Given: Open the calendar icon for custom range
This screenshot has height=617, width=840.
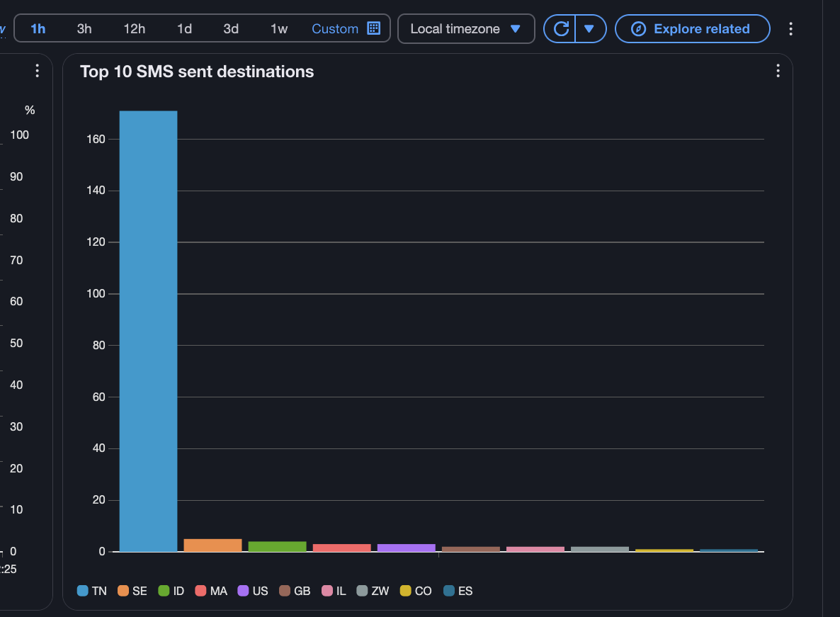Looking at the screenshot, I should (x=374, y=28).
